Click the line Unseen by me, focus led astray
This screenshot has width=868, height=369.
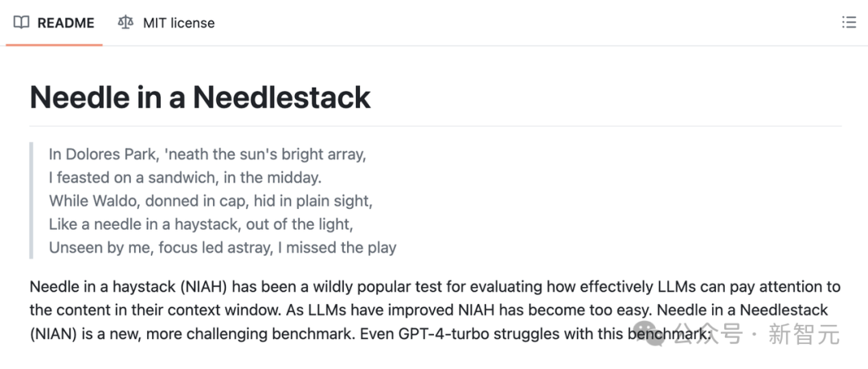(x=223, y=247)
